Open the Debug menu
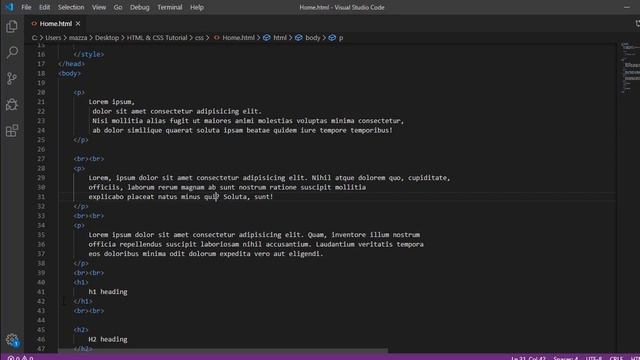 tap(140, 7)
